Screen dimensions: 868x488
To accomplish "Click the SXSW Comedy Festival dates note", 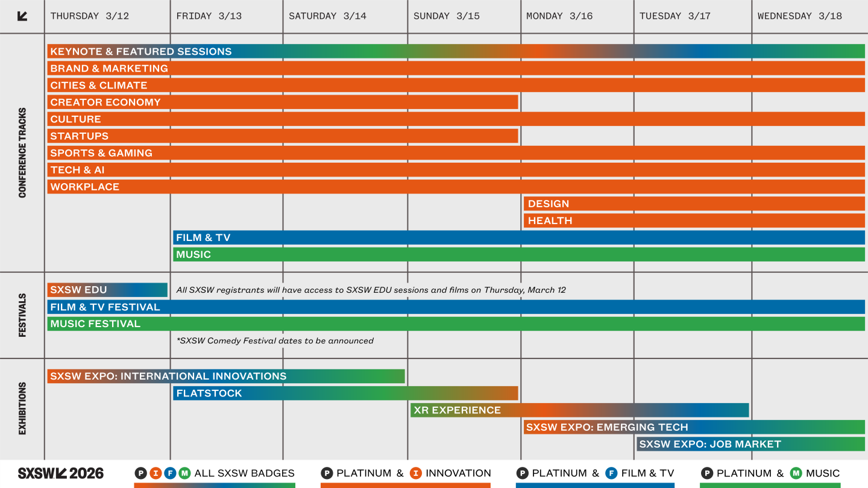I will [275, 340].
